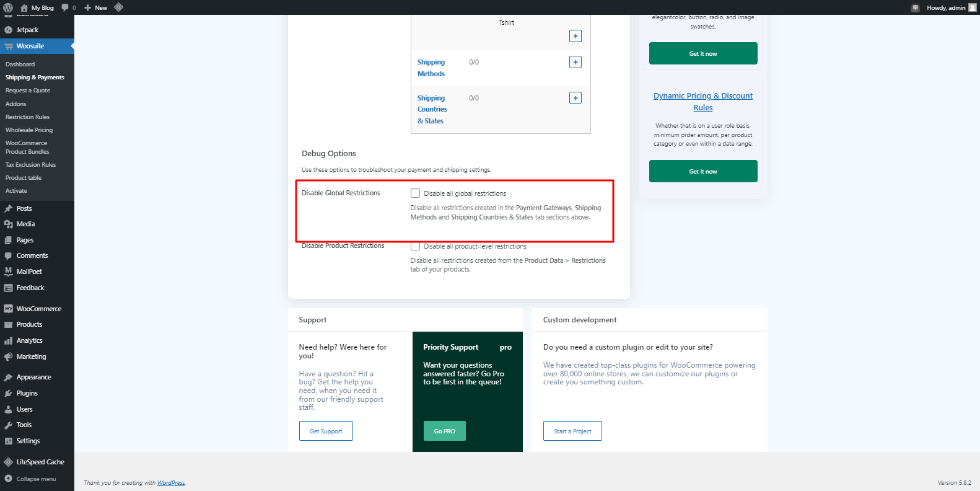Follow the WordPress footer link
The width and height of the screenshot is (980, 491).
tap(171, 483)
